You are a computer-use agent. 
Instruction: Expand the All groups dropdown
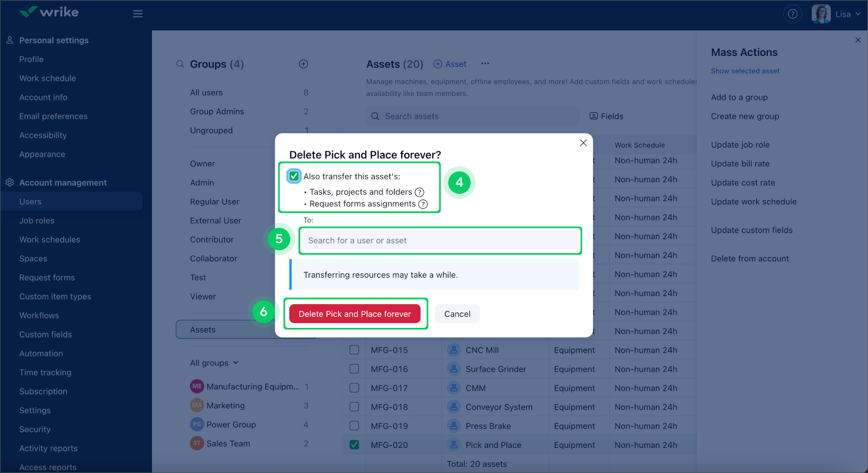(x=214, y=363)
